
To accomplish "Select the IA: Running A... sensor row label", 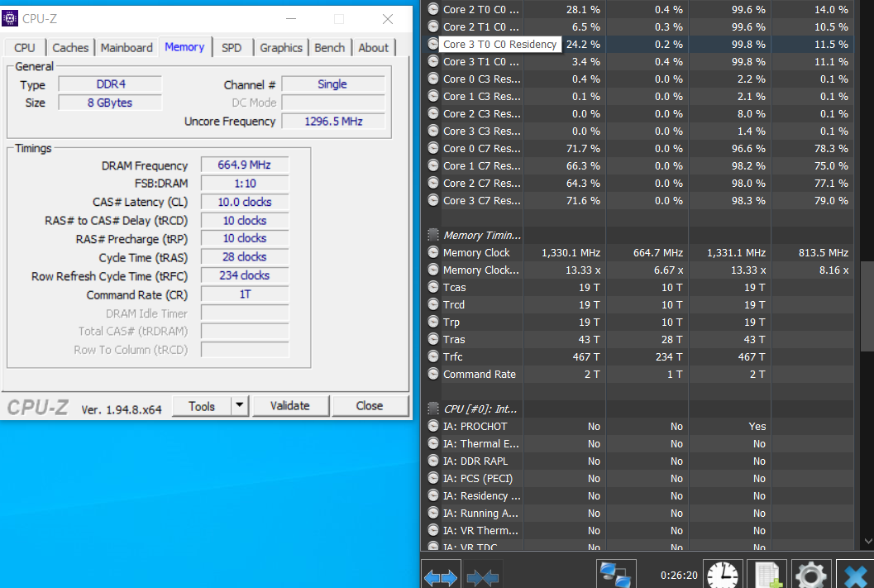I will coord(480,514).
